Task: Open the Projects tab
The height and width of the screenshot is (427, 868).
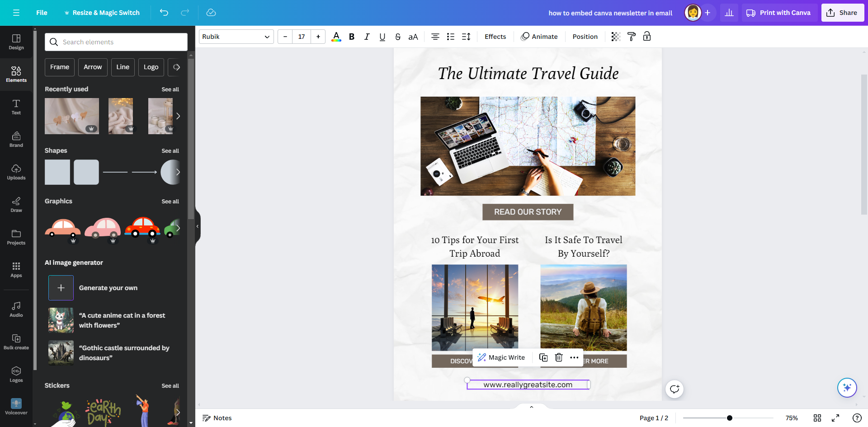Action: pyautogui.click(x=16, y=237)
